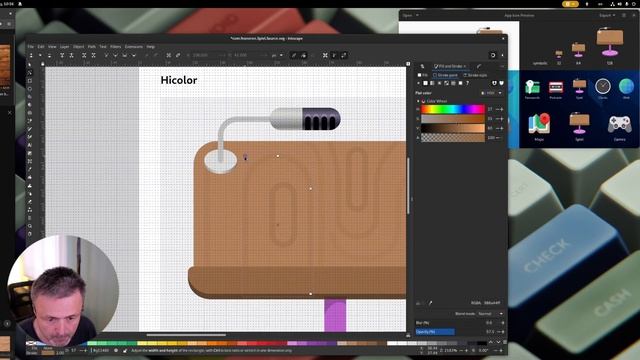Open the Object menu
The height and width of the screenshot is (360, 640).
[x=78, y=47]
